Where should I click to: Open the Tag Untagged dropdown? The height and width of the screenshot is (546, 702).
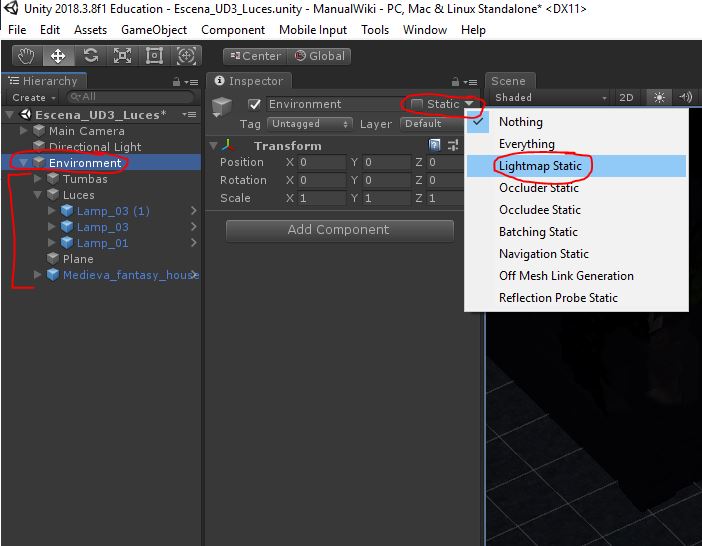pos(309,124)
